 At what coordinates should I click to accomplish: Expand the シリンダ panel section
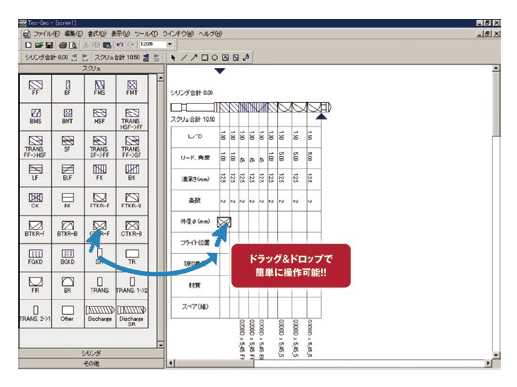(91, 353)
